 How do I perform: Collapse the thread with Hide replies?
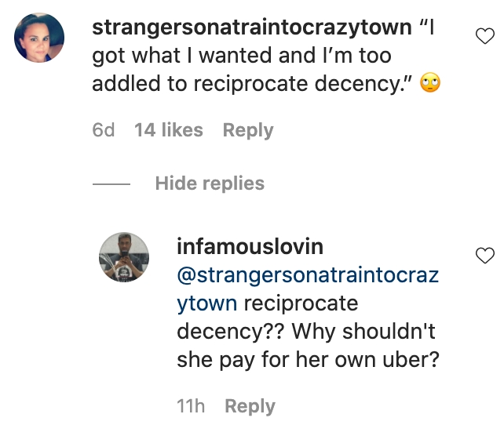pos(210,183)
